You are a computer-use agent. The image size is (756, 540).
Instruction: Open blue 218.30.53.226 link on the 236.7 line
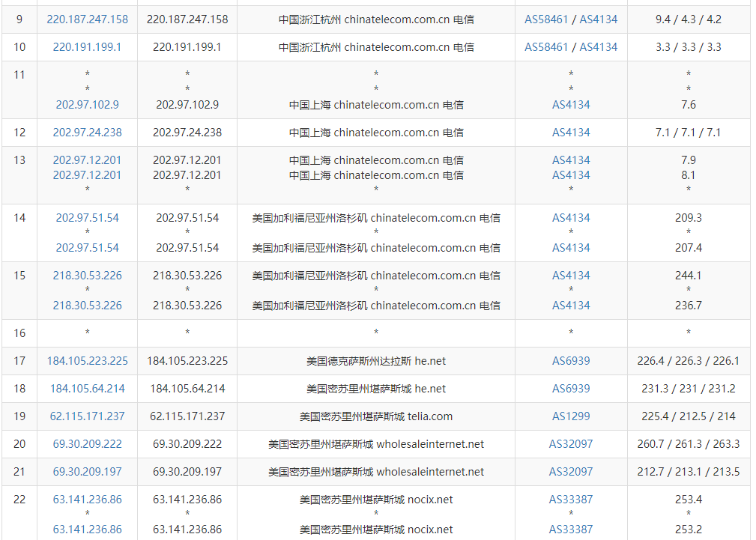87,306
